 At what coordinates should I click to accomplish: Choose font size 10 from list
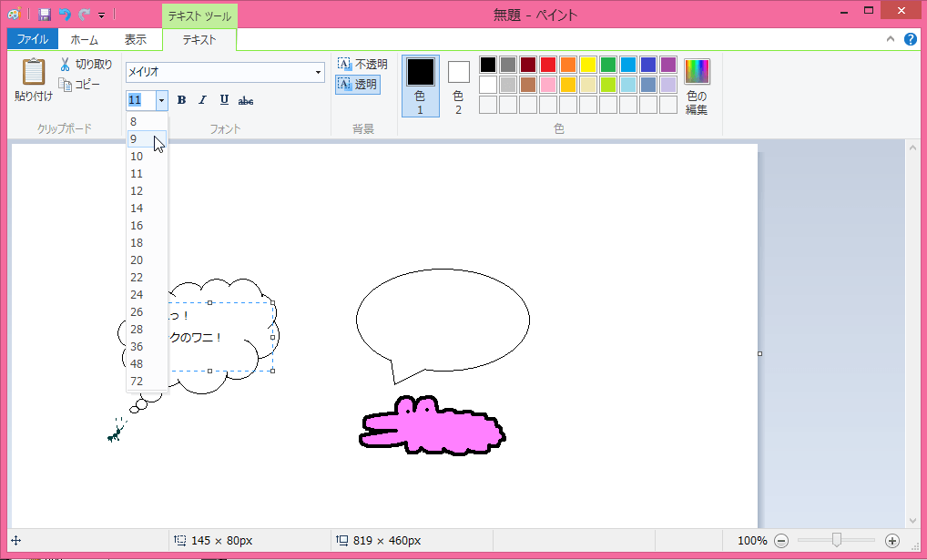(147, 156)
